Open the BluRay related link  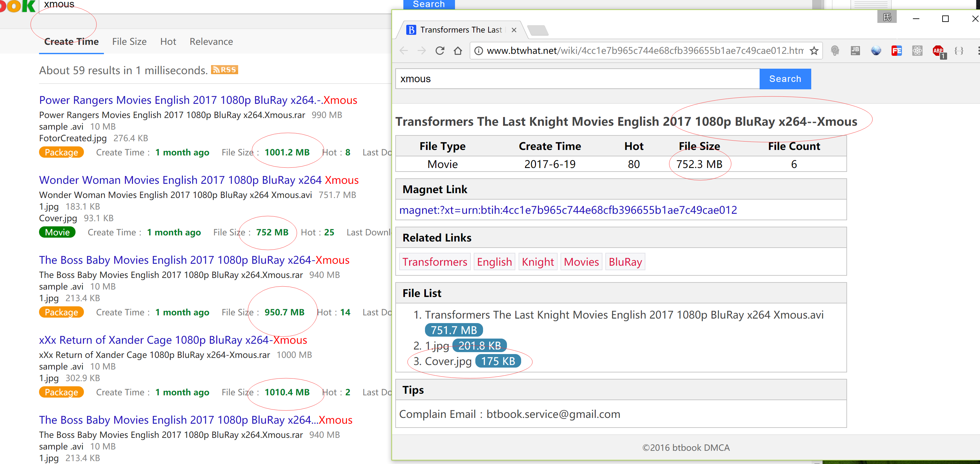pos(625,262)
